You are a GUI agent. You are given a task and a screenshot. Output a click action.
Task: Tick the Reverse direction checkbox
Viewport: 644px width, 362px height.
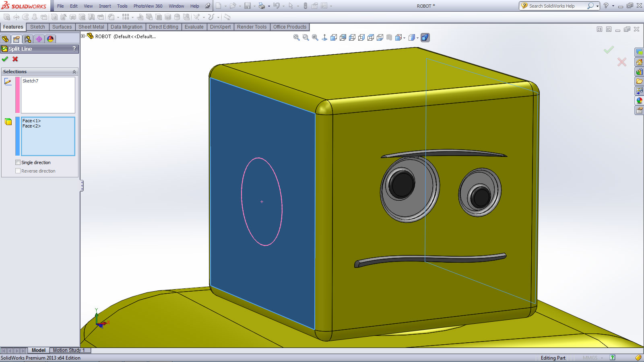pyautogui.click(x=18, y=171)
